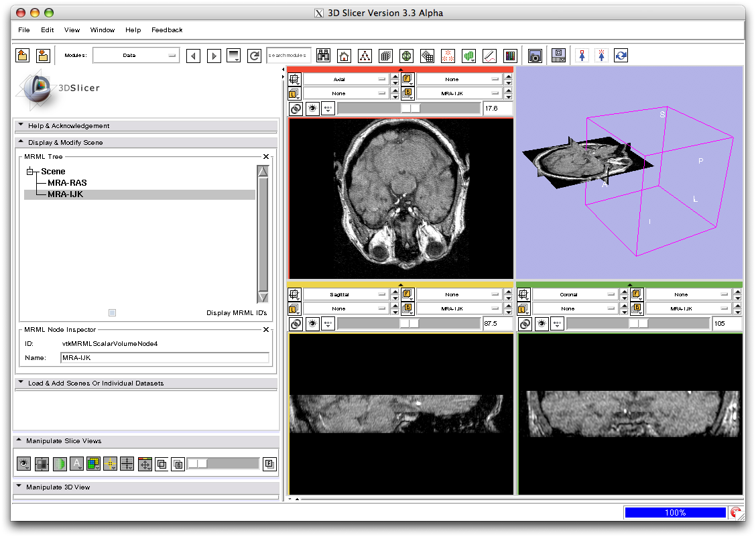Click the camera screenshot icon in toolbar
Image resolution: width=756 pixels, height=537 pixels.
tap(534, 56)
